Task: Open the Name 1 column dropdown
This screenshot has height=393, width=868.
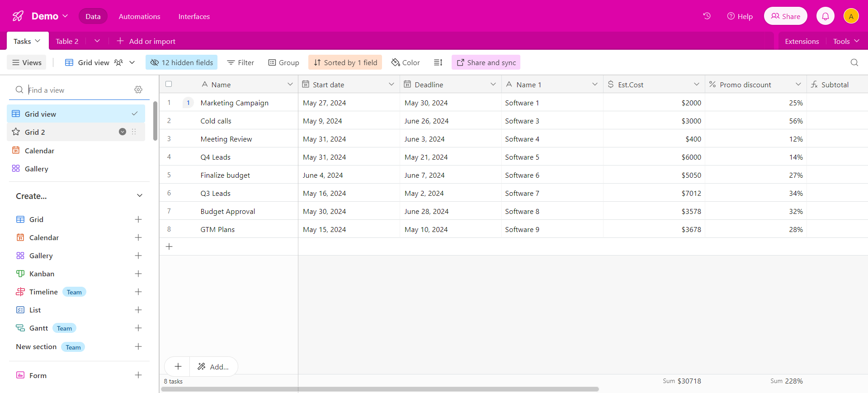Action: [x=595, y=85]
